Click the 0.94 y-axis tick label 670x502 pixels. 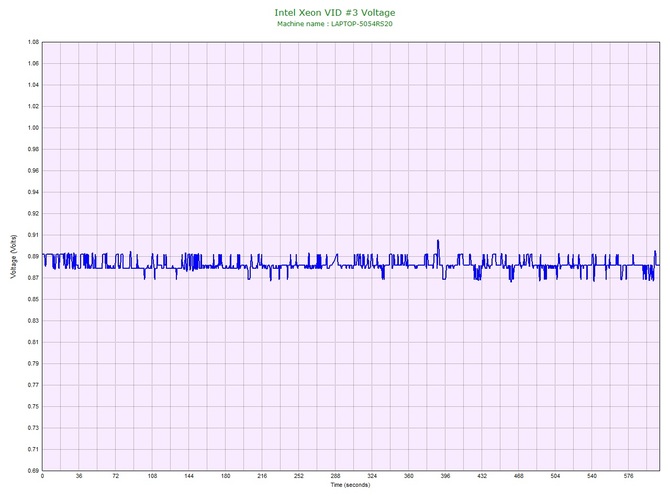pyautogui.click(x=33, y=192)
